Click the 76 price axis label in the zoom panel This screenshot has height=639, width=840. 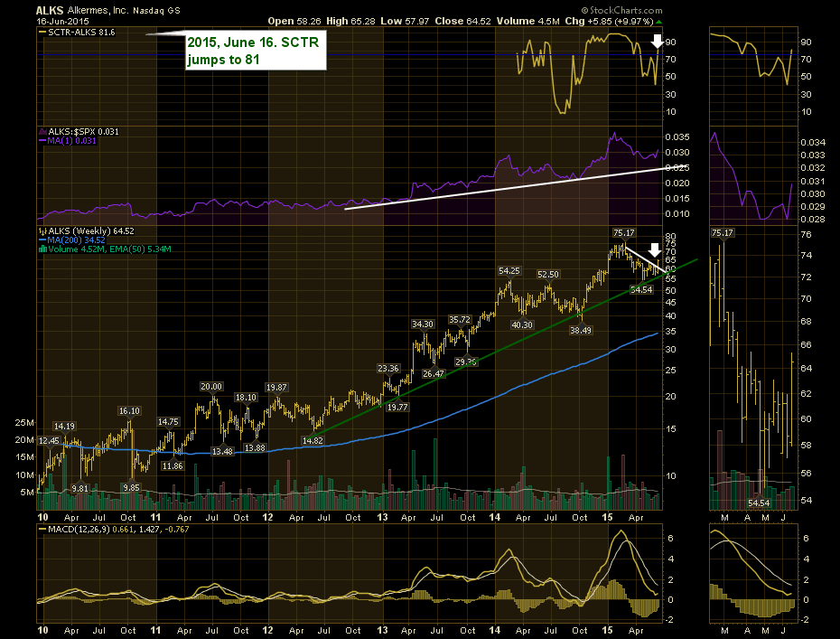pos(806,234)
